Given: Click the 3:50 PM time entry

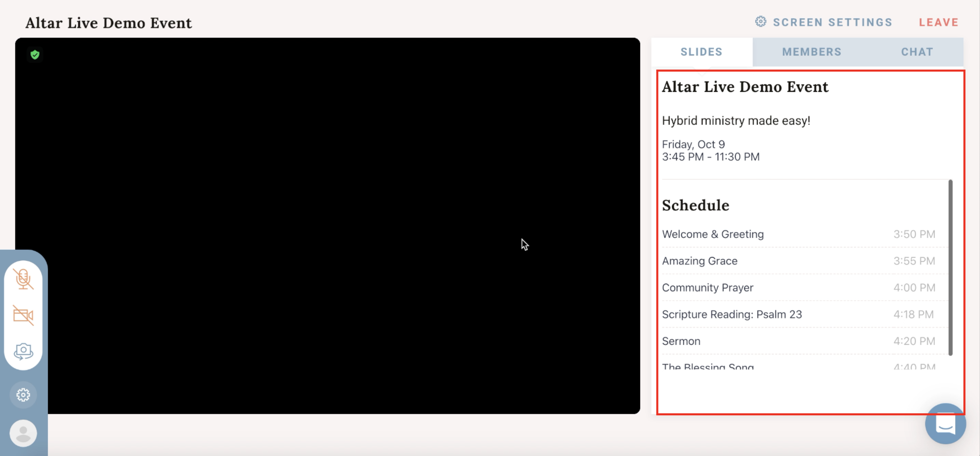Looking at the screenshot, I should (x=914, y=234).
